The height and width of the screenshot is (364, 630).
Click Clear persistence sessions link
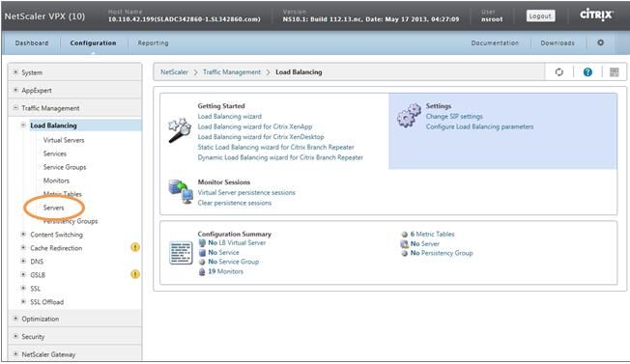click(x=234, y=203)
